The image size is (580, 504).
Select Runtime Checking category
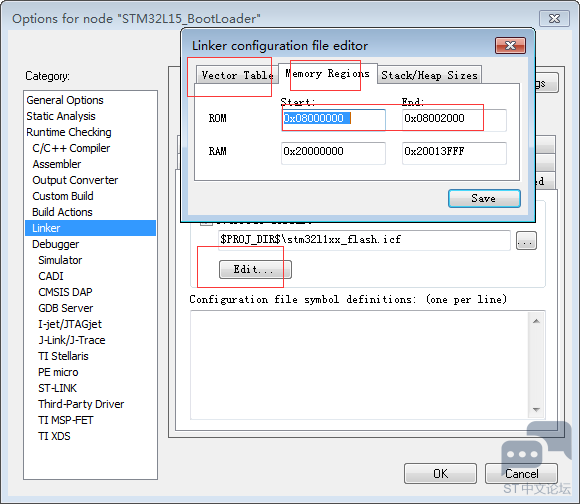point(69,132)
